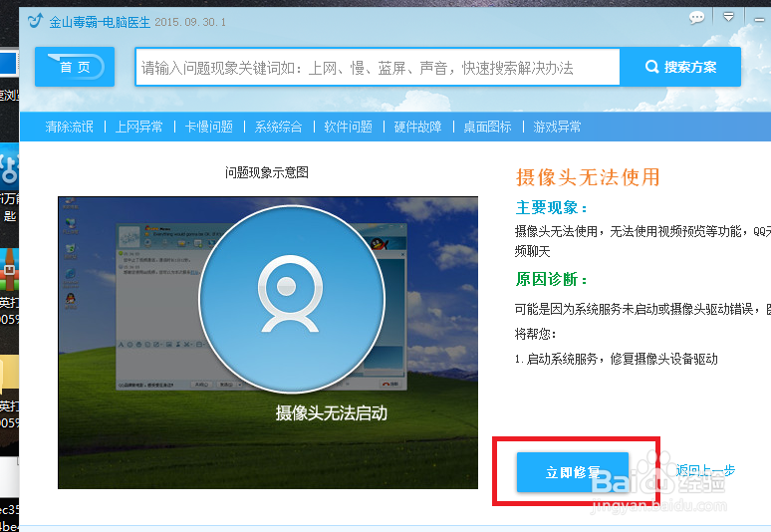Viewport: 771px width, 532px height.
Task: Focus the problem keyword search field
Action: pyautogui.click(x=378, y=68)
